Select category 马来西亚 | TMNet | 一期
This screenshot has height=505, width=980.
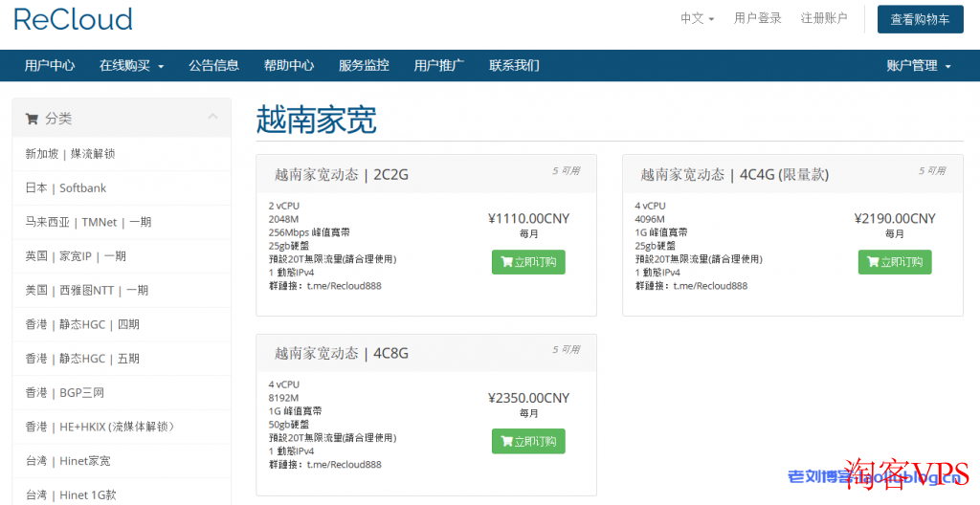click(122, 222)
